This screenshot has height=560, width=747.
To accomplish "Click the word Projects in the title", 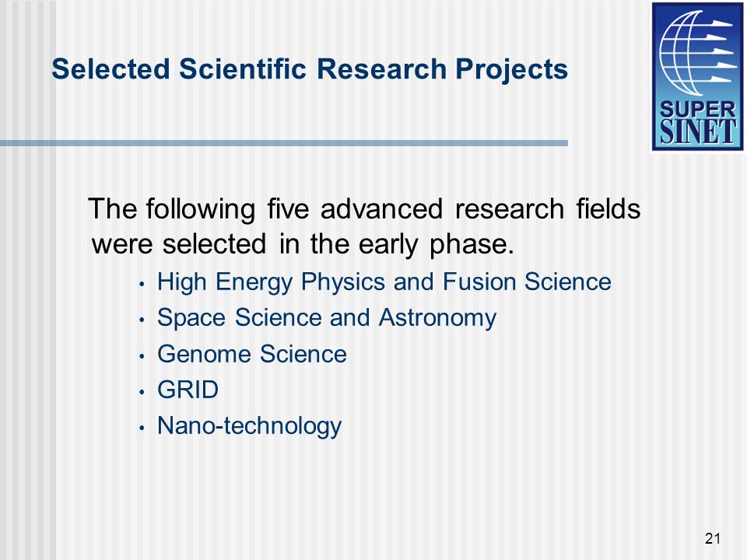I will pos(512,70).
